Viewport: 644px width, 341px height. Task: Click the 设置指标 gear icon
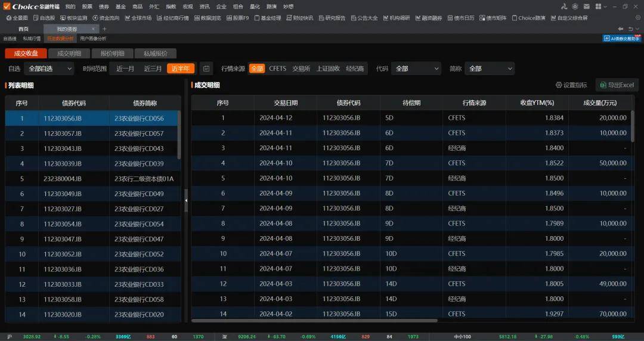click(x=559, y=85)
